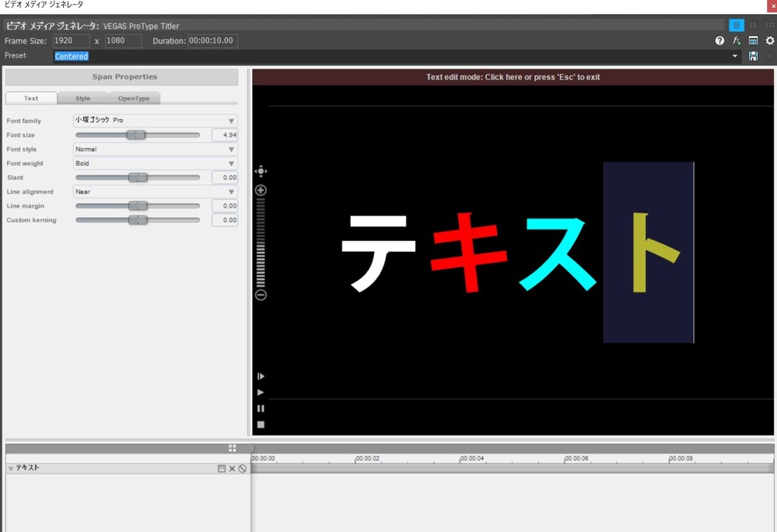This screenshot has width=777, height=532.
Task: Select the single-column layout view toggle
Action: click(x=737, y=26)
